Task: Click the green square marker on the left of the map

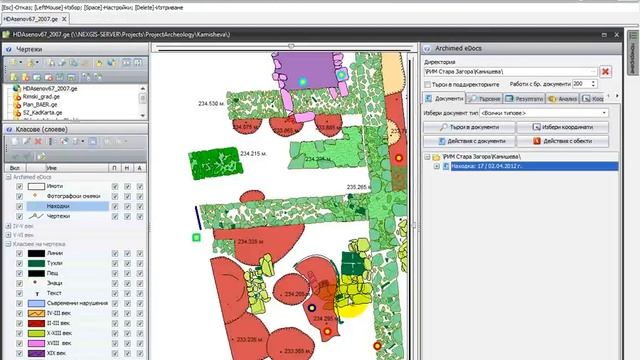Action: click(x=196, y=237)
